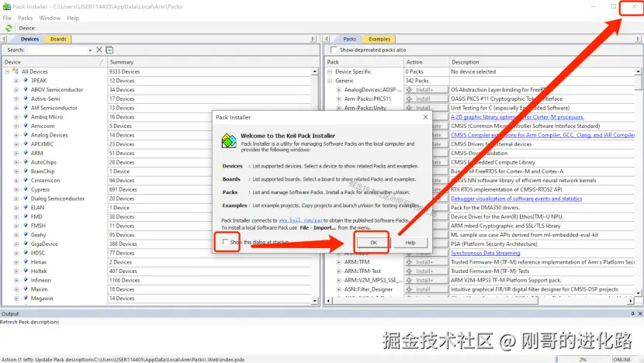Open the File menu

coord(8,18)
